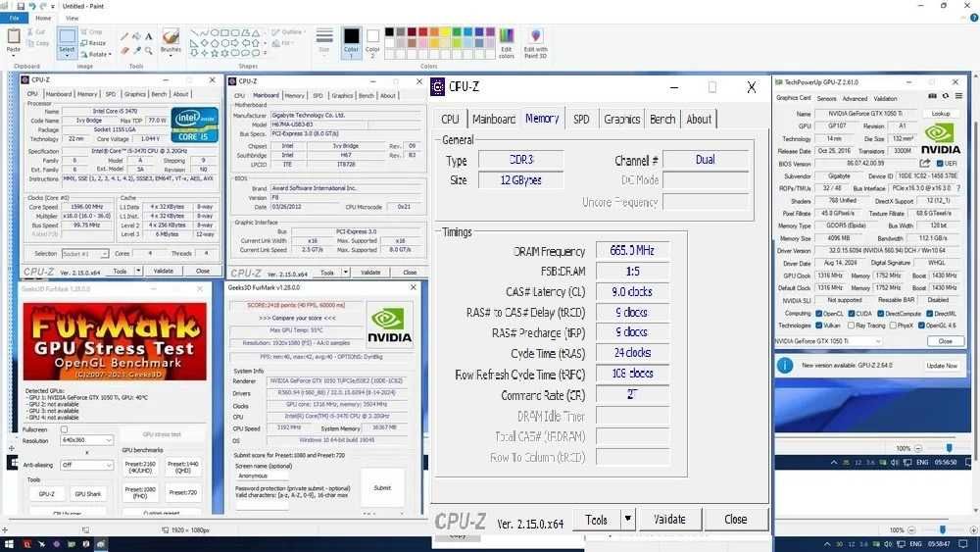Toggle the DirectML checkbox in GPU-Z

(x=929, y=313)
